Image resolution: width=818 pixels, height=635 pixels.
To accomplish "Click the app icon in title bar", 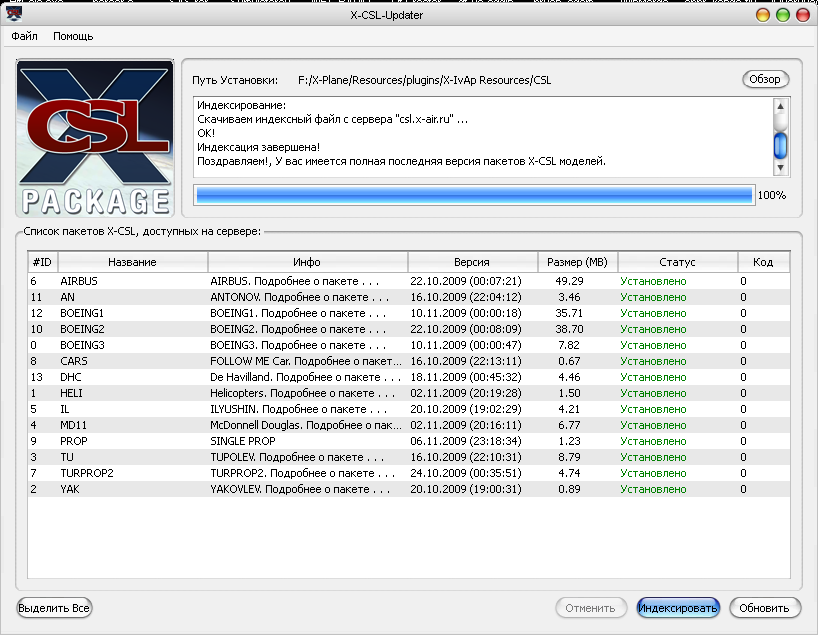I will click(14, 14).
